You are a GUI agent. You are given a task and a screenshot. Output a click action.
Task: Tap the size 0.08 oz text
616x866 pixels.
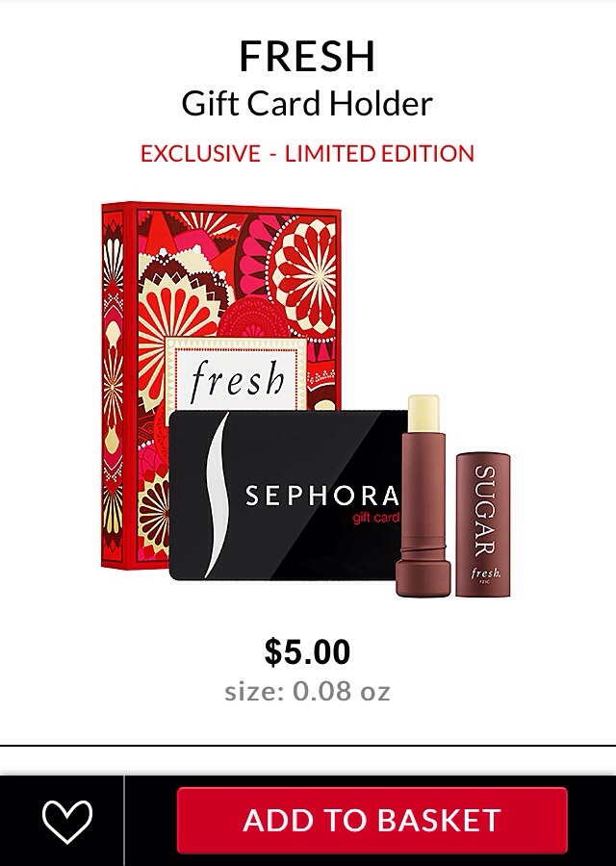coord(307,691)
